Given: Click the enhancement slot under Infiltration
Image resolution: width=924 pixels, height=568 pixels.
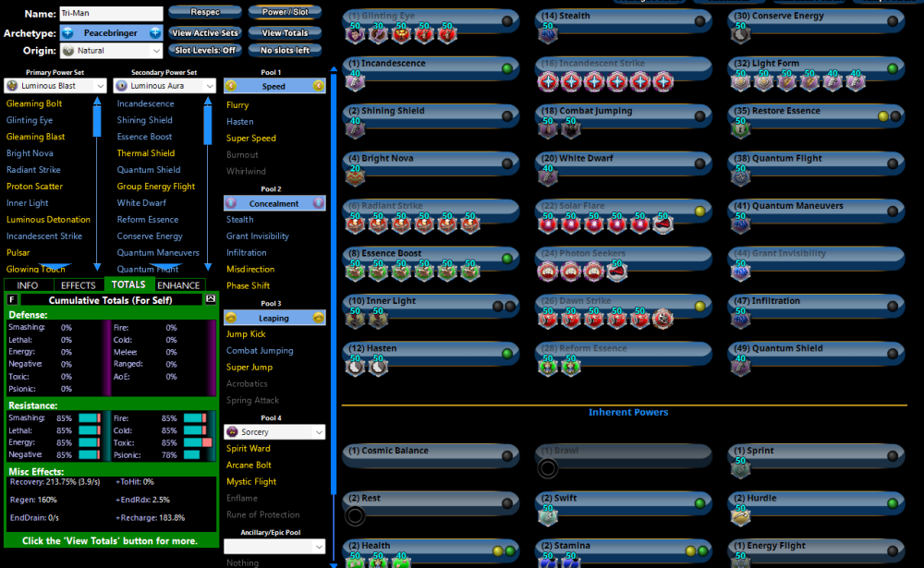Looking at the screenshot, I should pos(740,320).
